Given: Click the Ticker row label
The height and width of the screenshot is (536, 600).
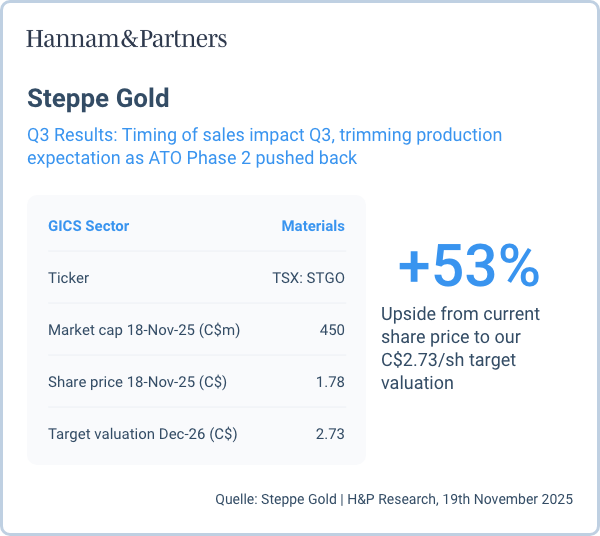Looking at the screenshot, I should pyautogui.click(x=68, y=278).
